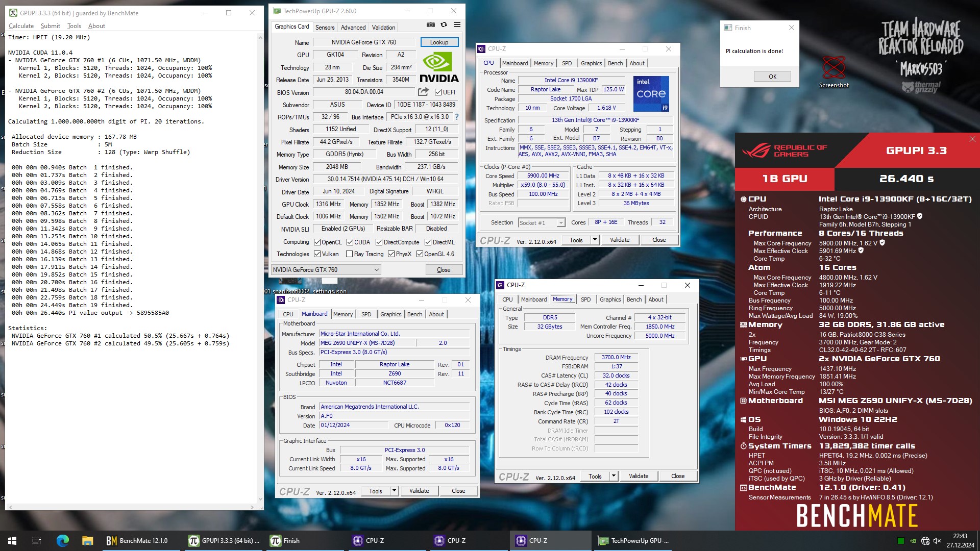Click Close button in GPU-Z

pos(444,270)
